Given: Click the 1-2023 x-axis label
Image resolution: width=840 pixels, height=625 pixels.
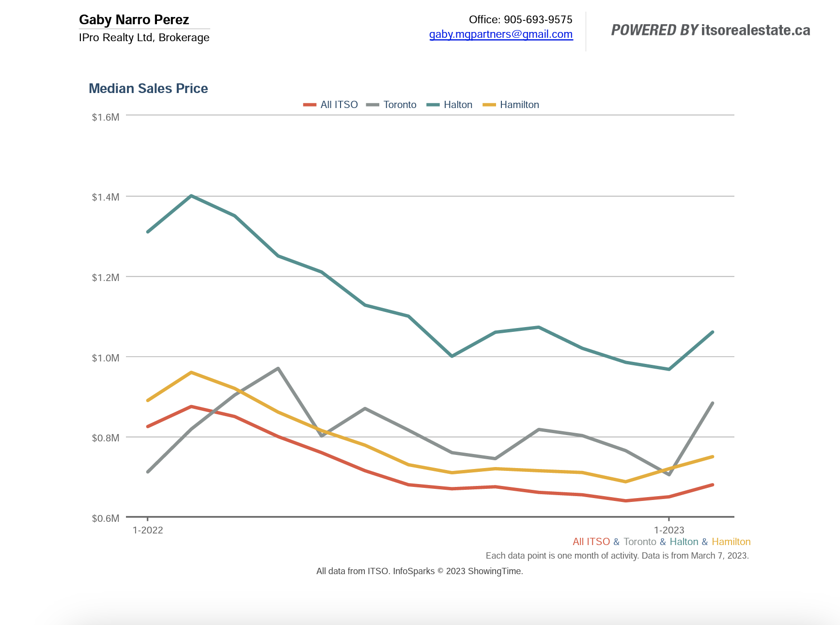Looking at the screenshot, I should pos(669,530).
